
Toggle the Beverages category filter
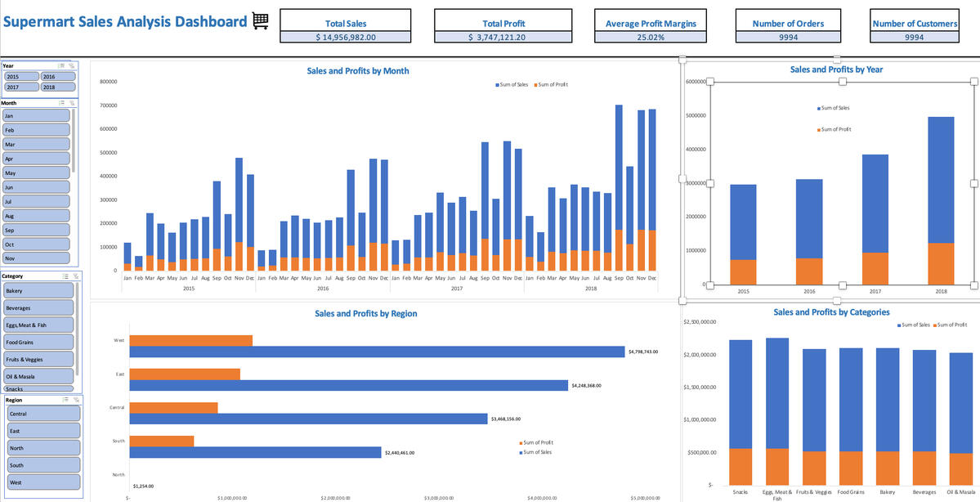click(38, 307)
